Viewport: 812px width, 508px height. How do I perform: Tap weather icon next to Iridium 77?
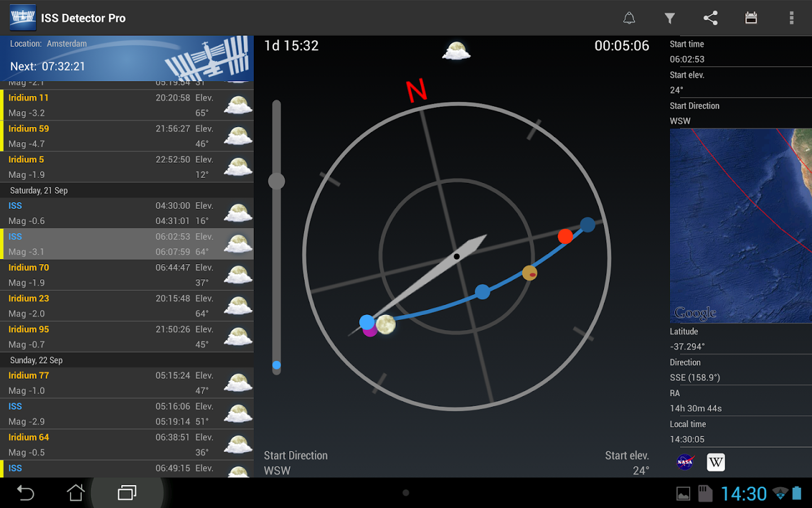(237, 382)
